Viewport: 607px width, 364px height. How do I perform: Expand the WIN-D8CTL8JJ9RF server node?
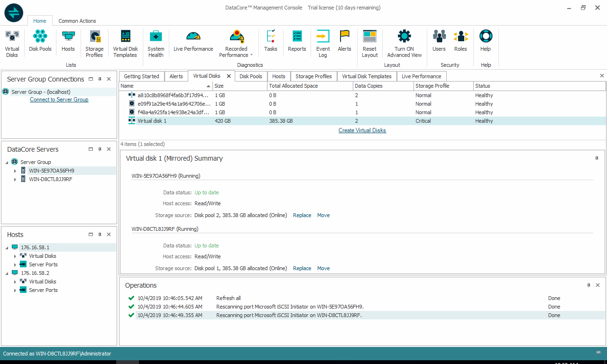point(15,179)
